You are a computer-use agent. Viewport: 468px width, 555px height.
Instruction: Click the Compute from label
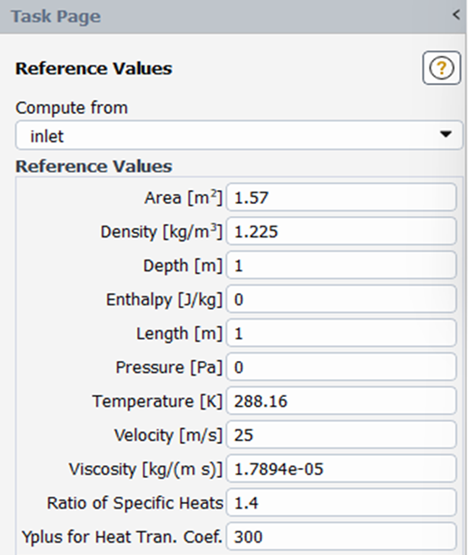pos(72,108)
